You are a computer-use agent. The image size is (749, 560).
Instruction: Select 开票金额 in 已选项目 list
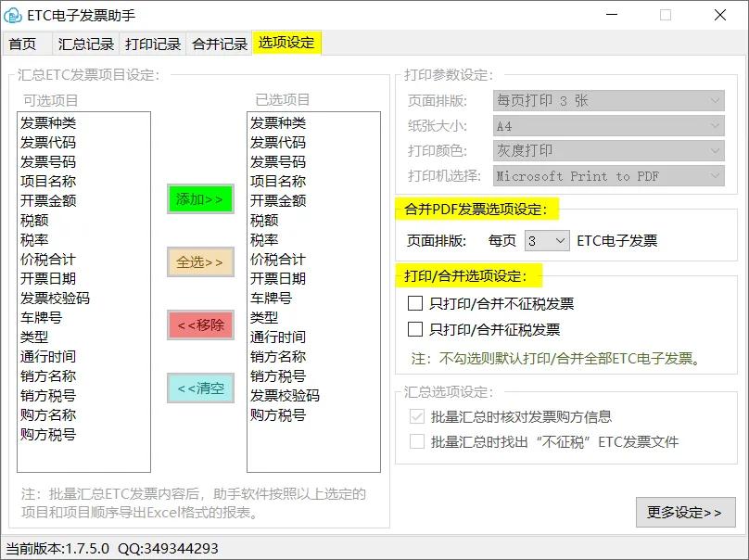(x=278, y=200)
